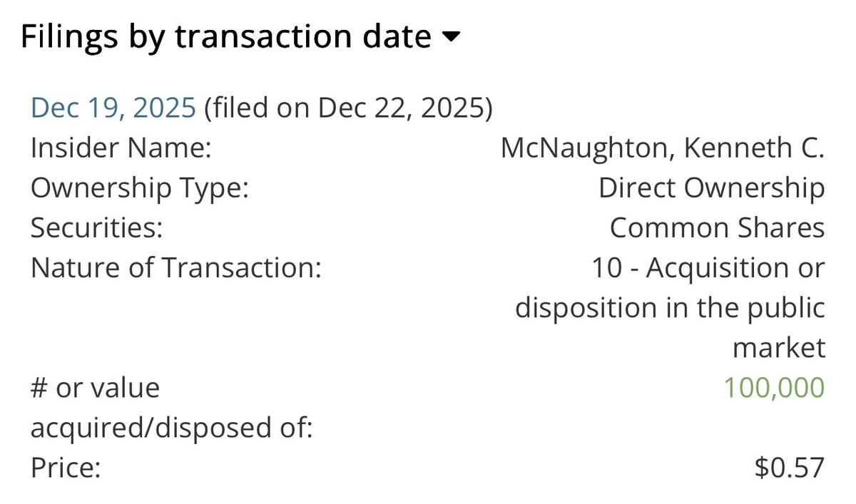Click the Filings by transaction date heading text

click(x=226, y=36)
